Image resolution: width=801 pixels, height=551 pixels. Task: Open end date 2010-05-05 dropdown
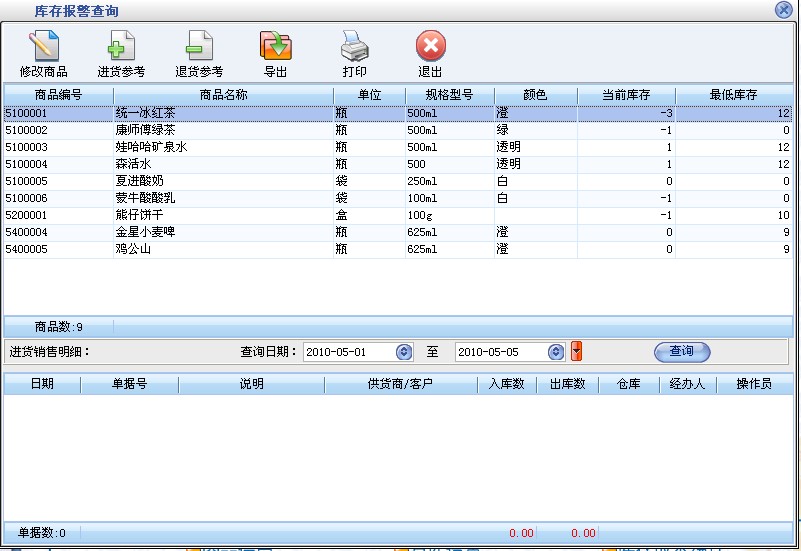pos(556,352)
